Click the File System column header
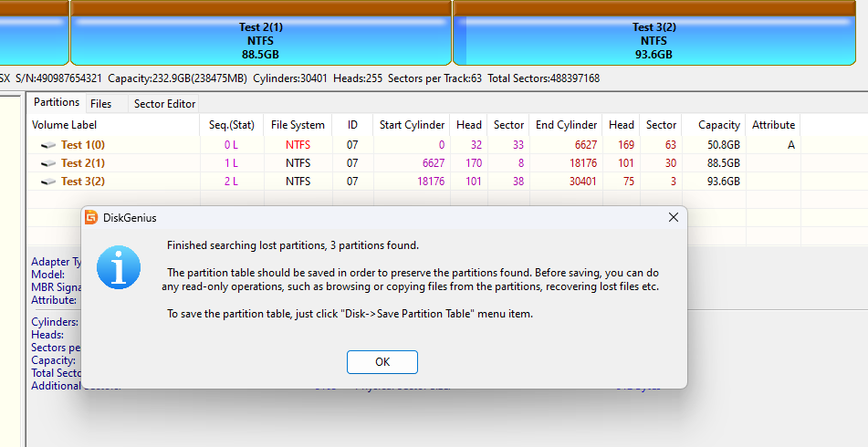The image size is (868, 447). point(298,125)
